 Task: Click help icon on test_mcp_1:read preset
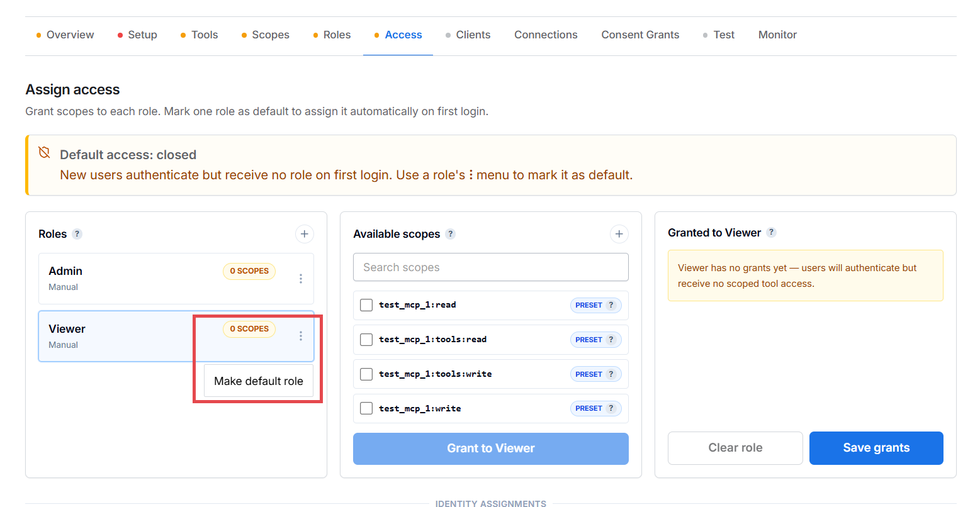point(611,305)
